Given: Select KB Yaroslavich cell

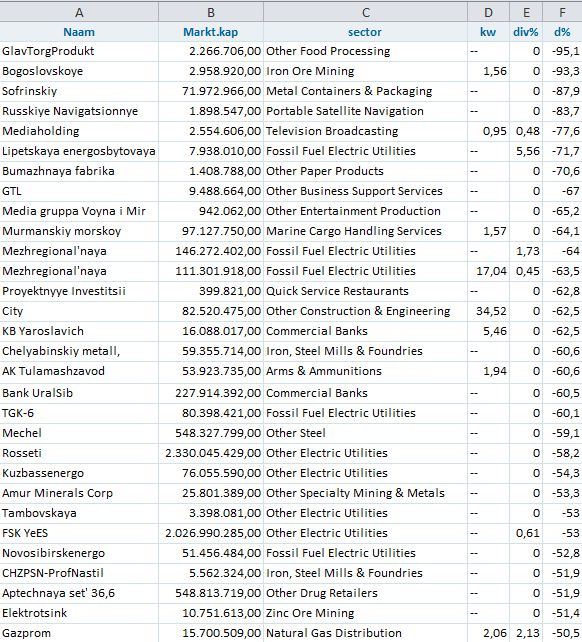Looking at the screenshot, I should click(x=79, y=331).
